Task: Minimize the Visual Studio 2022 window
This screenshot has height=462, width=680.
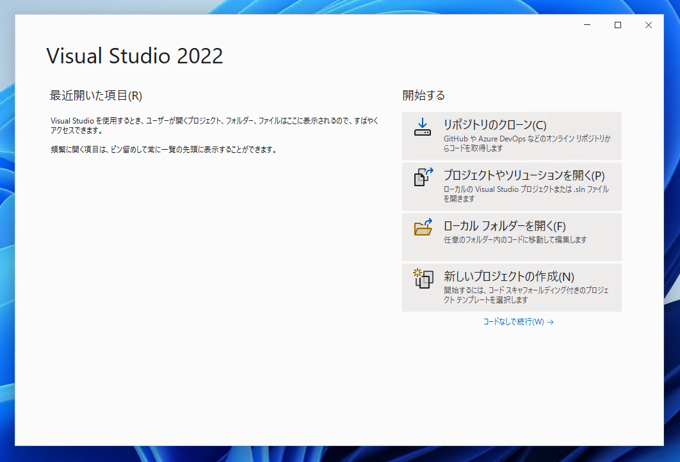Action: coord(587,25)
